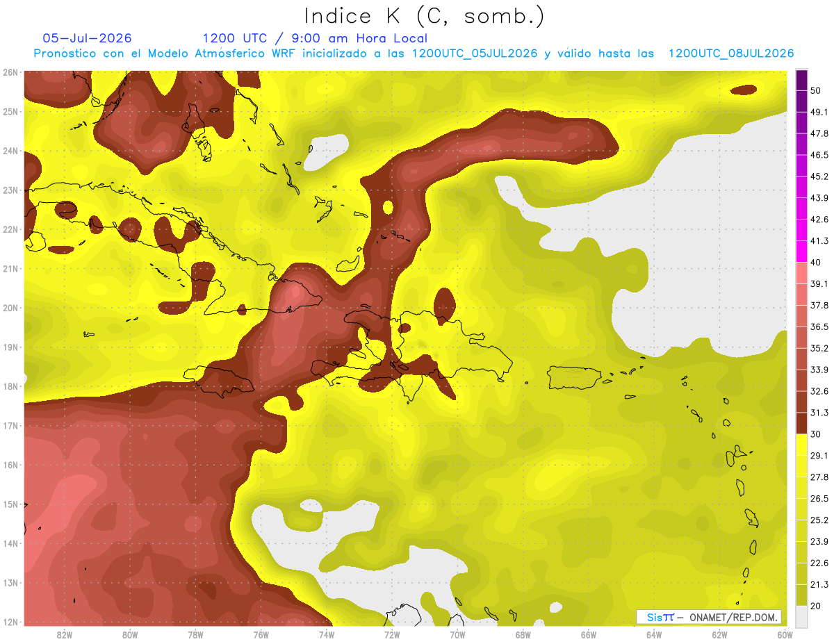
Task: Click colorbar value "45.2"
Action: click(x=819, y=176)
